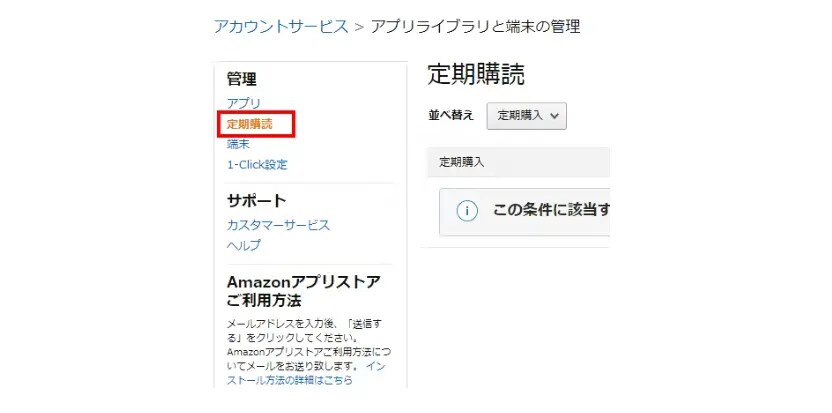Viewport: 832px width, 413px height.
Task: Expand the 定期購入 sort dropdown
Action: (527, 115)
